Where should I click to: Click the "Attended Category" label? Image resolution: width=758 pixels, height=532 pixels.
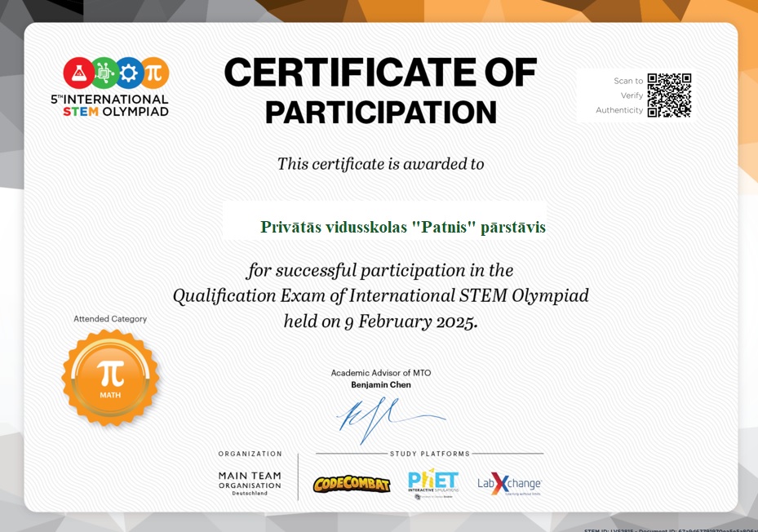click(110, 319)
